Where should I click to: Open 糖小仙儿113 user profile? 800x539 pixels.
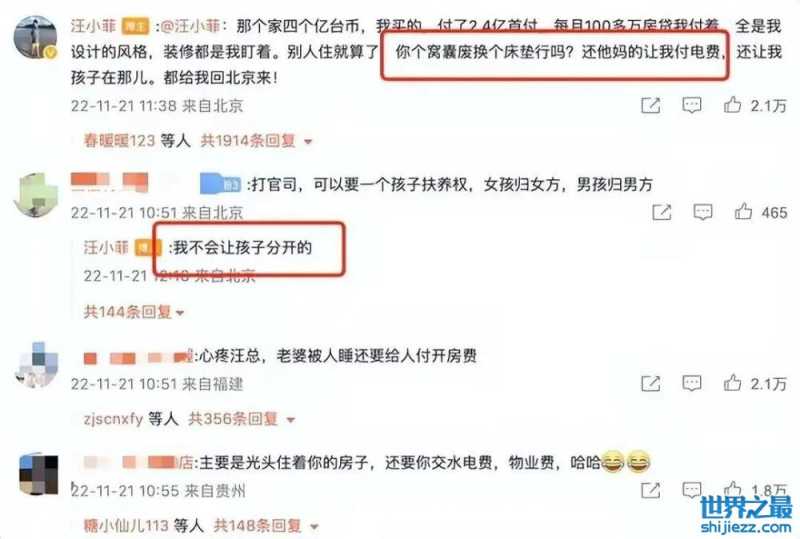(x=126, y=525)
